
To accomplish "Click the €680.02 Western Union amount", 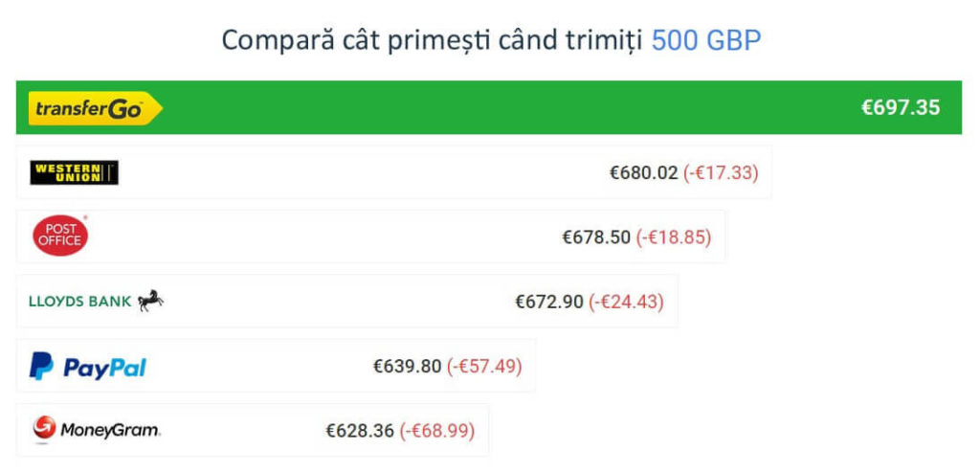I will click(644, 172).
